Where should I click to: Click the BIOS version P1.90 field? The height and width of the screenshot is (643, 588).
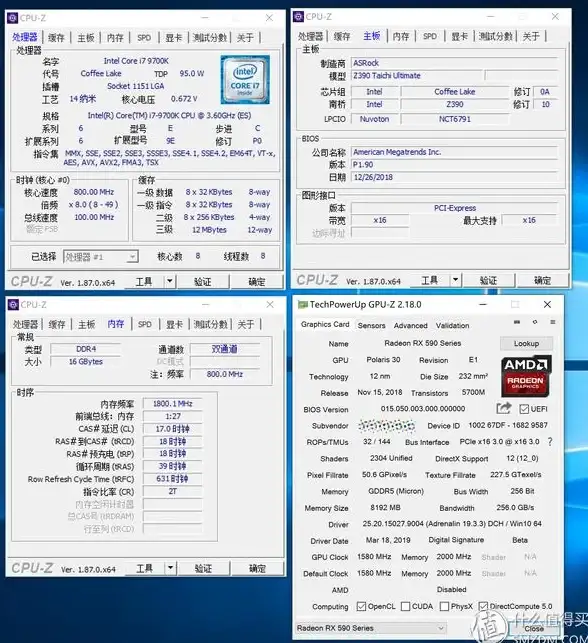point(454,164)
